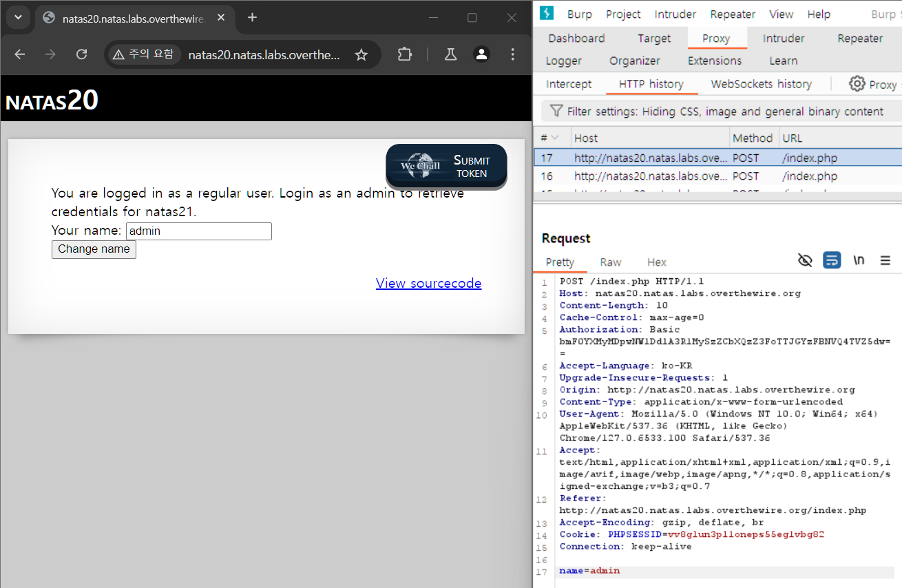
Task: Toggle hidden characters eye icon
Action: [x=804, y=260]
